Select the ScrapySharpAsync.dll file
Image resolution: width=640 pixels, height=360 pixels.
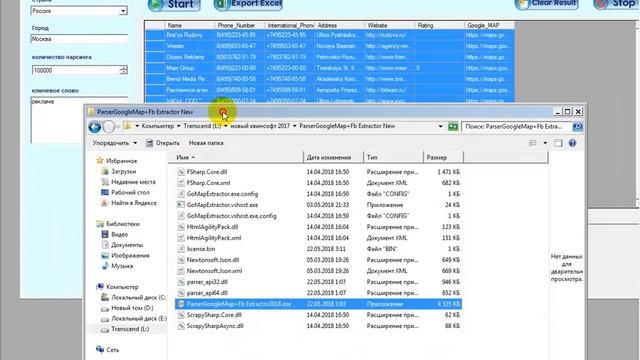[215, 326]
